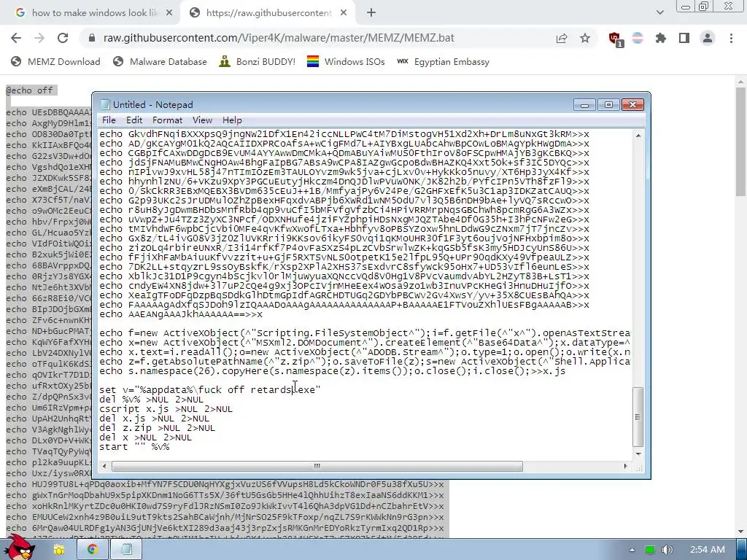Open the Bonzi BUDDY! bookmark
Viewport: 747px width, 560px height.
point(258,62)
